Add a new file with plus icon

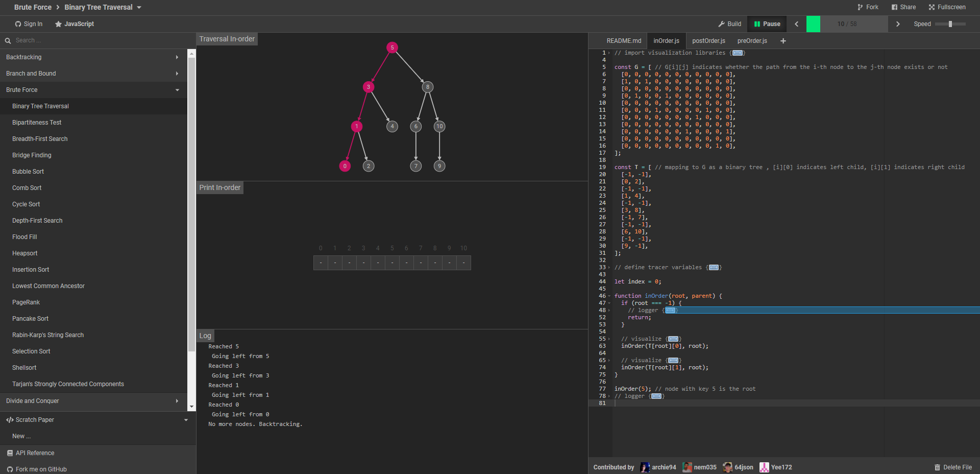point(783,41)
